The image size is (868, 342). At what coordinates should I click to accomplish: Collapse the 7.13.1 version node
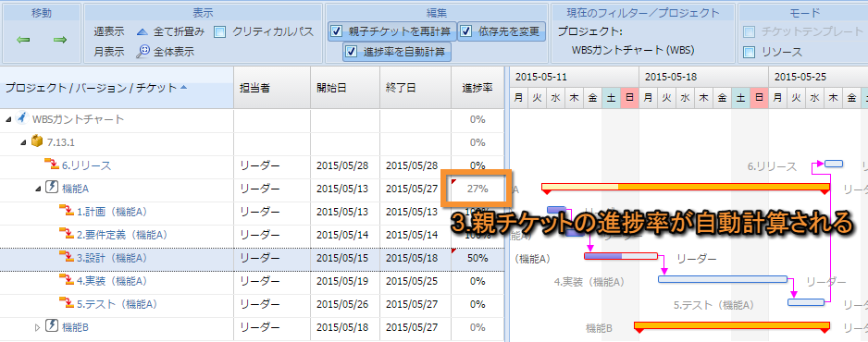pyautogui.click(x=23, y=142)
